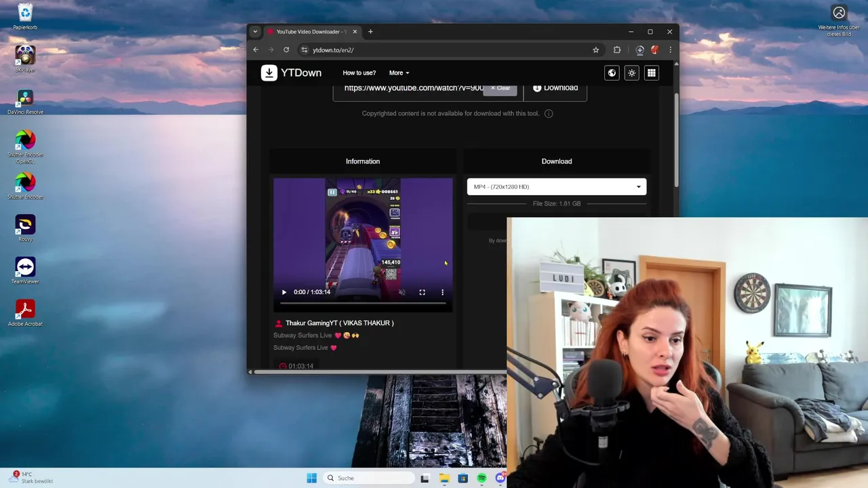Open the Papierkorb desktop icon
The width and height of the screenshot is (868, 488).
[25, 17]
